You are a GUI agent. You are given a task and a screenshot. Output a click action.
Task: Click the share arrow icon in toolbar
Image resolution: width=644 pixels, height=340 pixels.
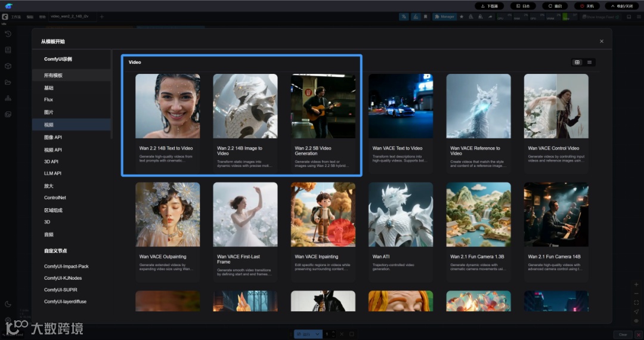click(x=490, y=17)
